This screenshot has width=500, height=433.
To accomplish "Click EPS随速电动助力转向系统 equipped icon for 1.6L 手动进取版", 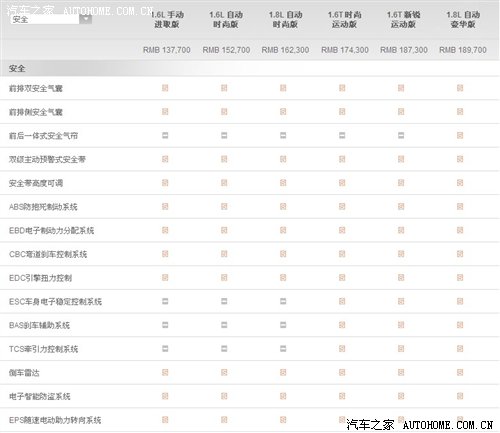I will click(165, 420).
